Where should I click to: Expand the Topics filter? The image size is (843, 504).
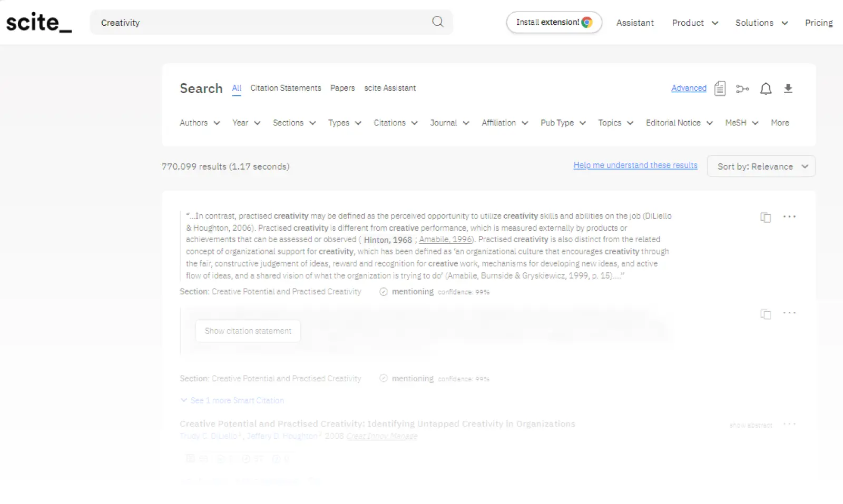615,123
